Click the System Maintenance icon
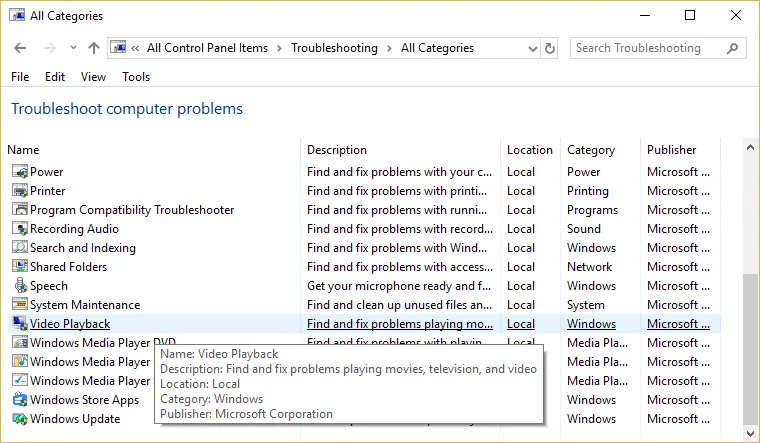 tap(20, 304)
